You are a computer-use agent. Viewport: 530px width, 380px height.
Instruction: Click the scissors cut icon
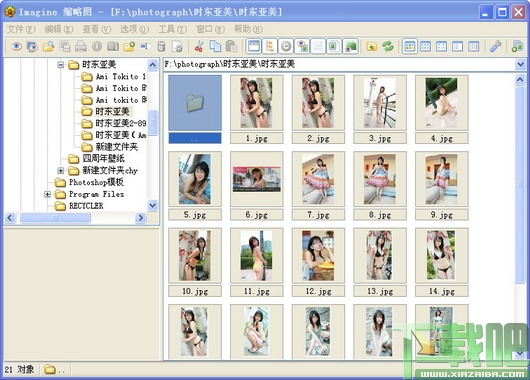(199, 46)
